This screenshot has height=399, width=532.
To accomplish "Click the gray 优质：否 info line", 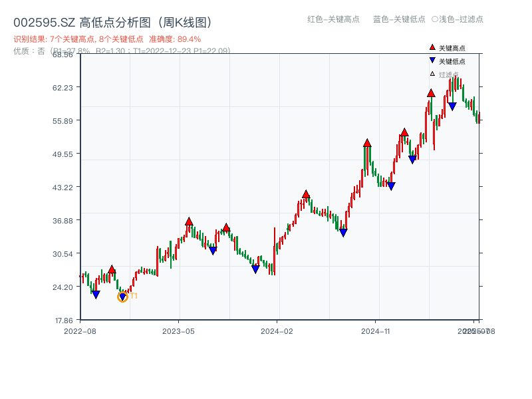I will [x=122, y=51].
